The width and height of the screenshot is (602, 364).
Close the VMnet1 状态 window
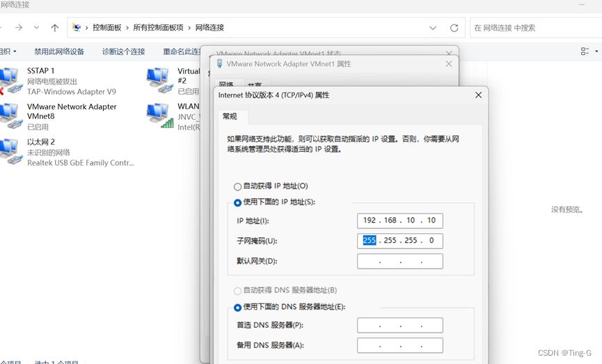(449, 53)
